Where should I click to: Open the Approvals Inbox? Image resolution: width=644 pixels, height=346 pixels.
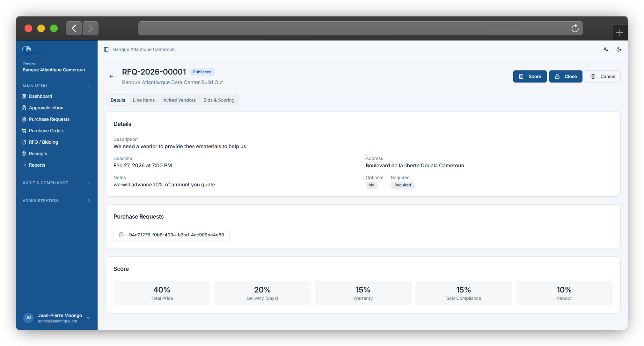tap(46, 107)
